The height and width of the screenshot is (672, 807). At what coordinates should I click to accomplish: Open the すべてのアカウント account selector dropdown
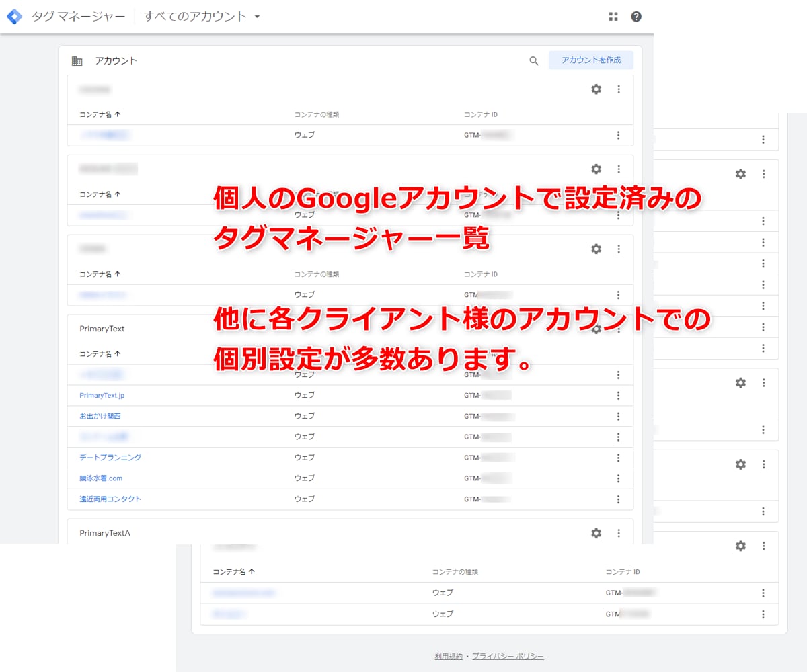202,16
